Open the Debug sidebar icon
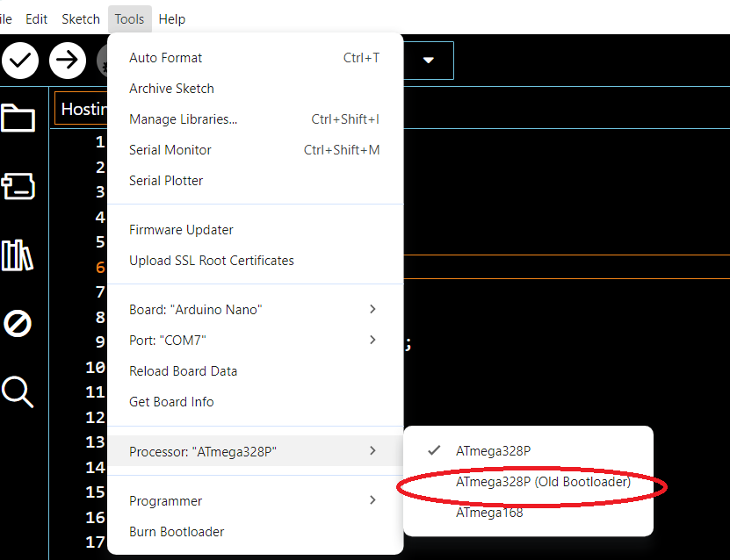 point(18,323)
